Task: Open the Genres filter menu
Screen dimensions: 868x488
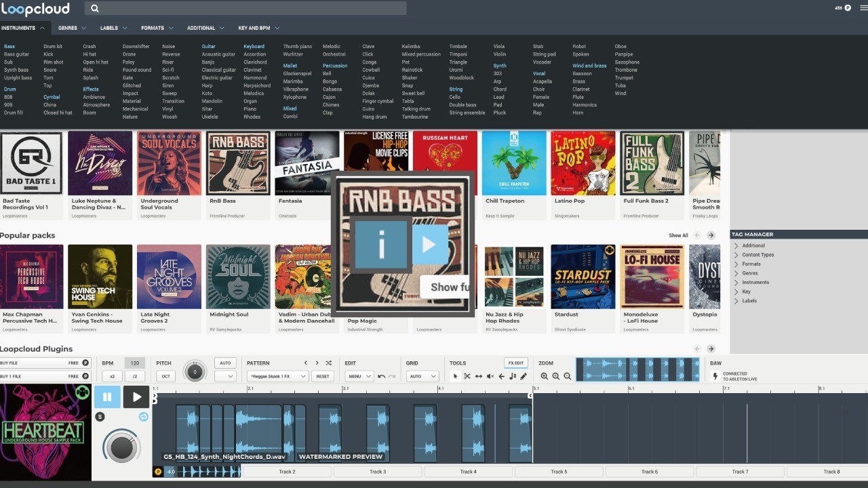Action: [x=72, y=28]
